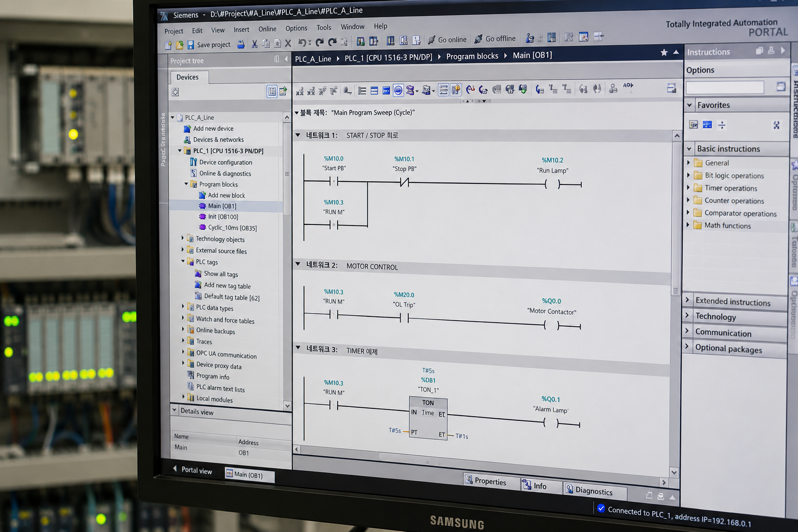This screenshot has width=798, height=532.
Task: Open the Online menu
Action: point(268,29)
